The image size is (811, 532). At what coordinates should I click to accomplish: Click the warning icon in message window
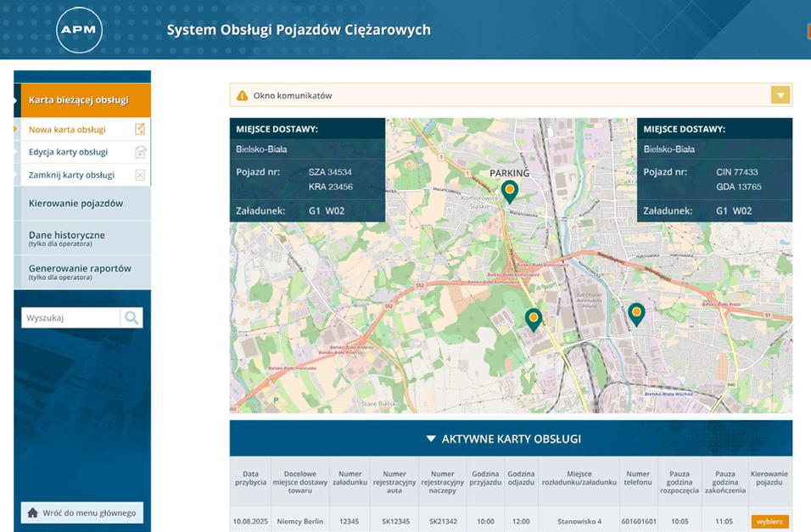pos(242,96)
